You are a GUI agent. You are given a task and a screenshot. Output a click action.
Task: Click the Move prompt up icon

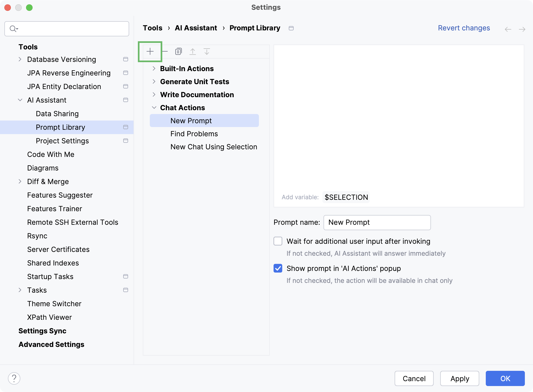pyautogui.click(x=193, y=51)
